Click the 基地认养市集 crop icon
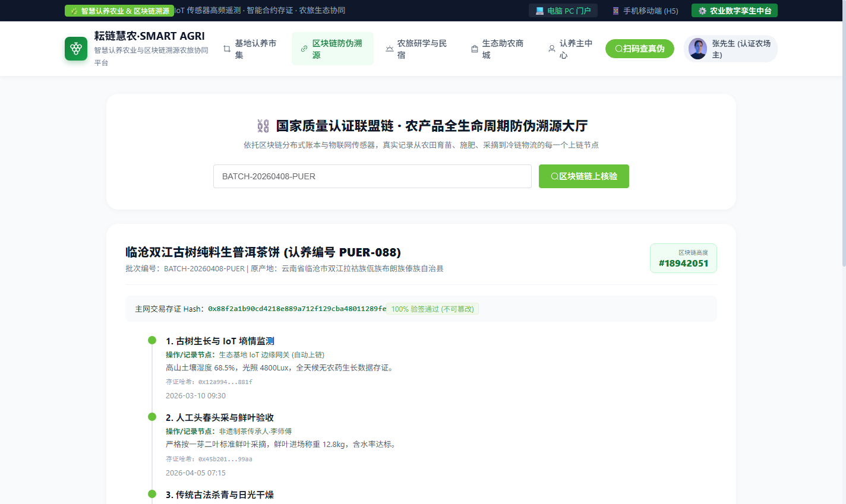Viewport: 846px width, 504px height. coord(227,49)
